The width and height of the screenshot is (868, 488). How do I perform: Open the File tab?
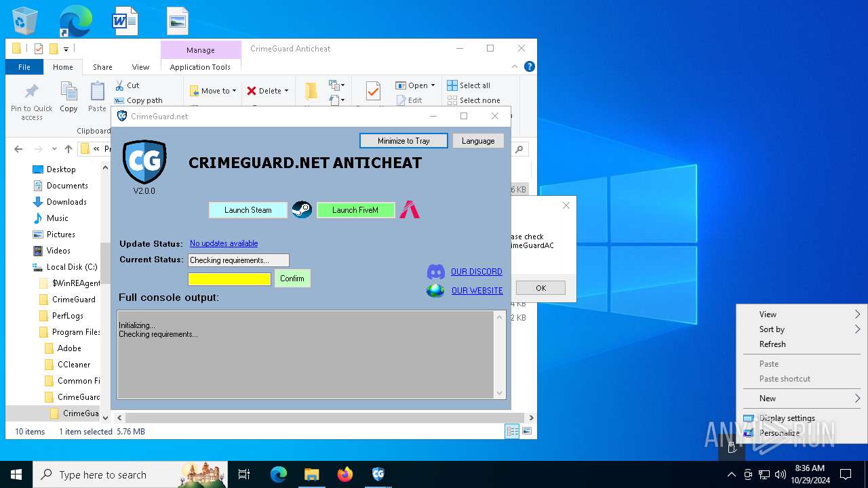point(24,67)
